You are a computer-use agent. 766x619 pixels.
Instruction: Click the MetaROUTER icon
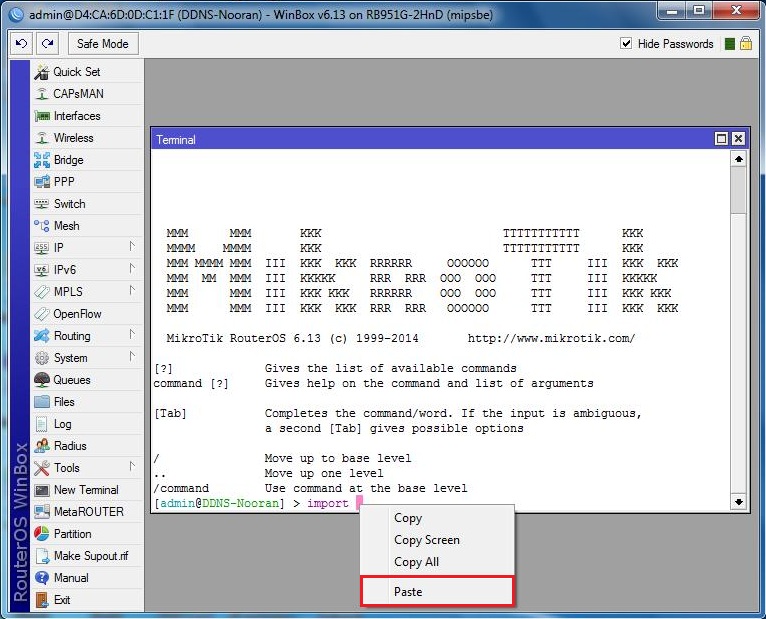click(42, 512)
